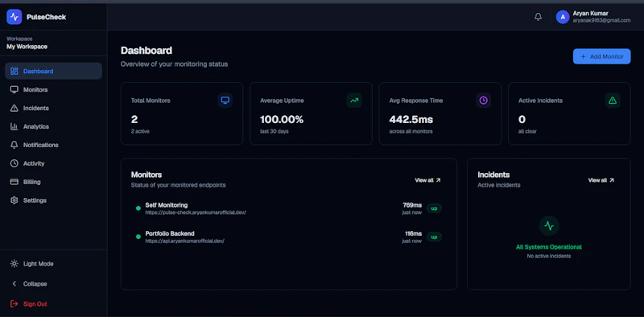This screenshot has width=644, height=317.
Task: Click the 116ms response time value
Action: 413,233
